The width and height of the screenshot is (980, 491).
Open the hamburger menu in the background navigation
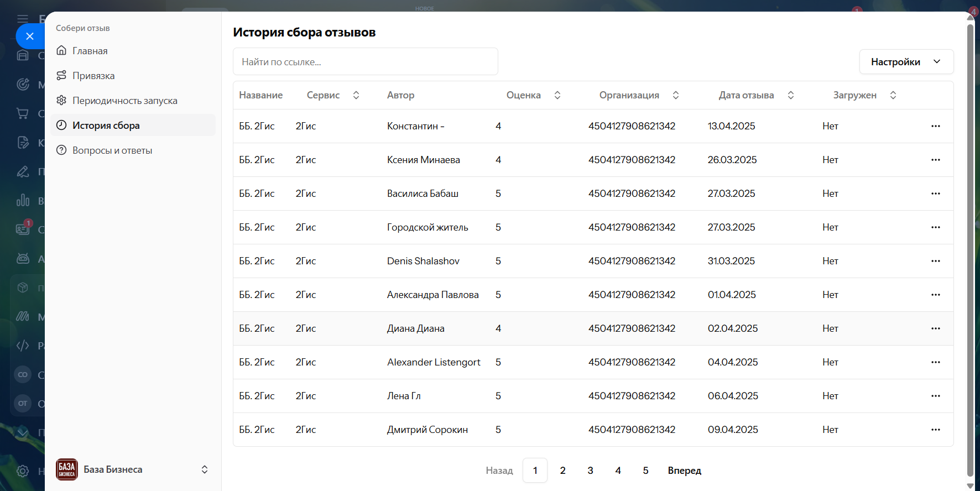[x=23, y=19]
